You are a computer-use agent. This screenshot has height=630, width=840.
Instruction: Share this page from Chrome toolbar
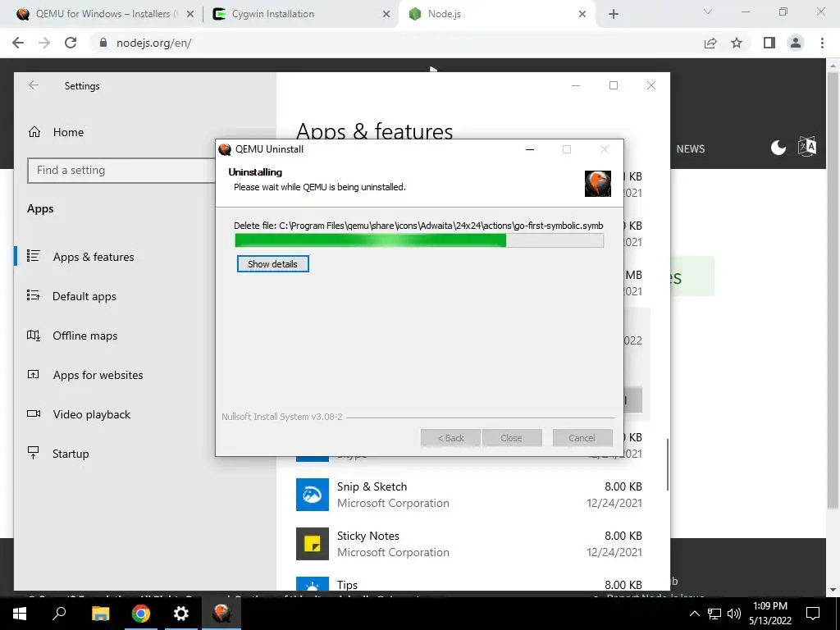(x=710, y=43)
